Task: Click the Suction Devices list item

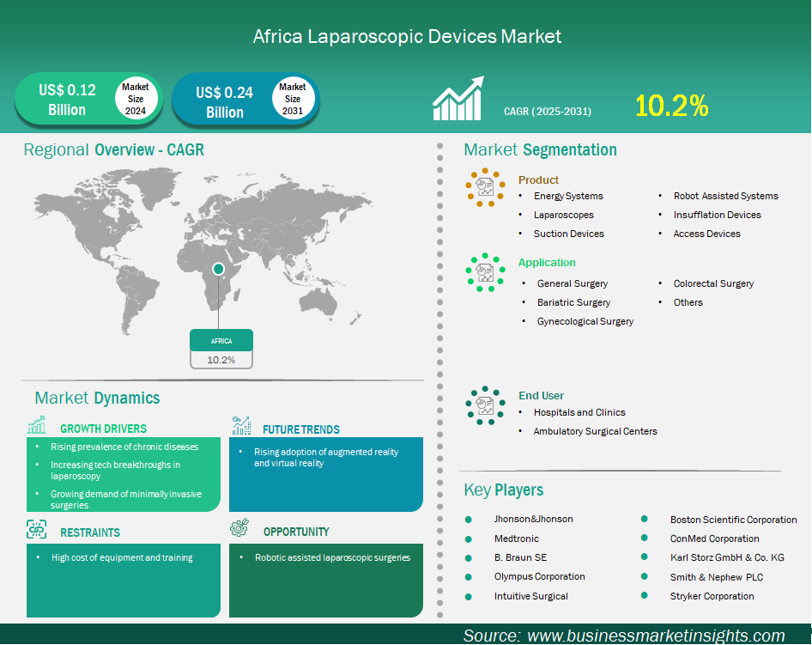Action: coord(568,234)
